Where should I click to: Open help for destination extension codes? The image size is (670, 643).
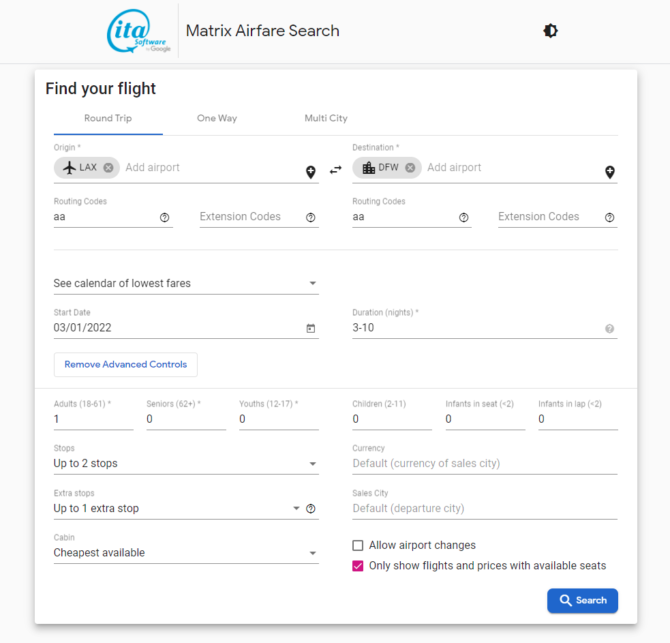pyautogui.click(x=610, y=217)
